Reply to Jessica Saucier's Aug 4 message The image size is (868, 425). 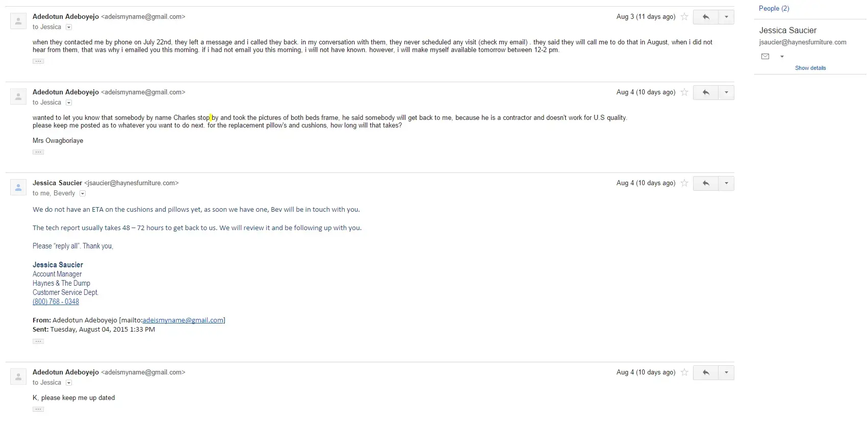(x=706, y=183)
